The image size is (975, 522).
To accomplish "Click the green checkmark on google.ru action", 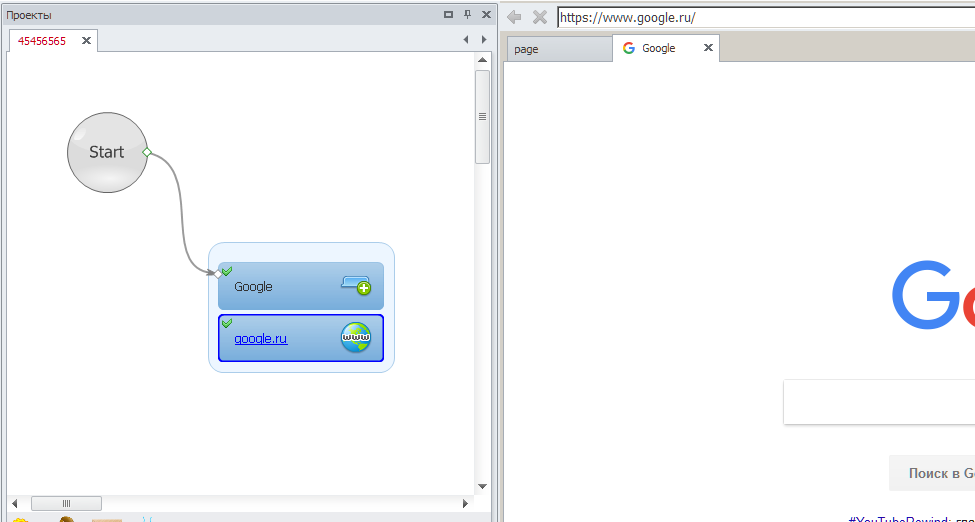I will point(227,323).
